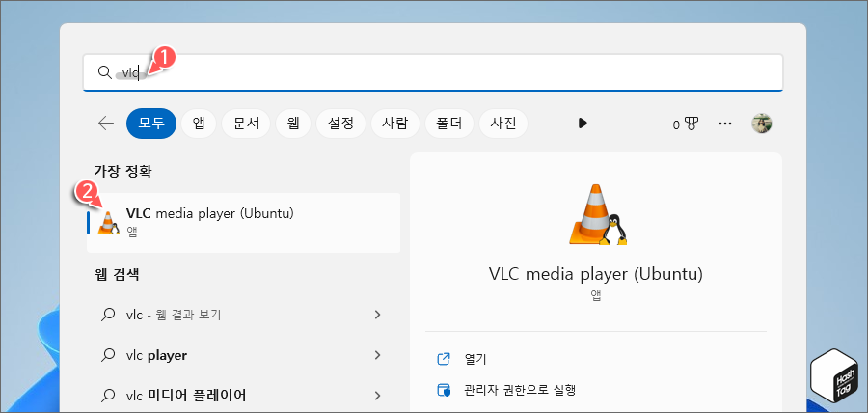Select the 사람 filter tab

[x=395, y=123]
